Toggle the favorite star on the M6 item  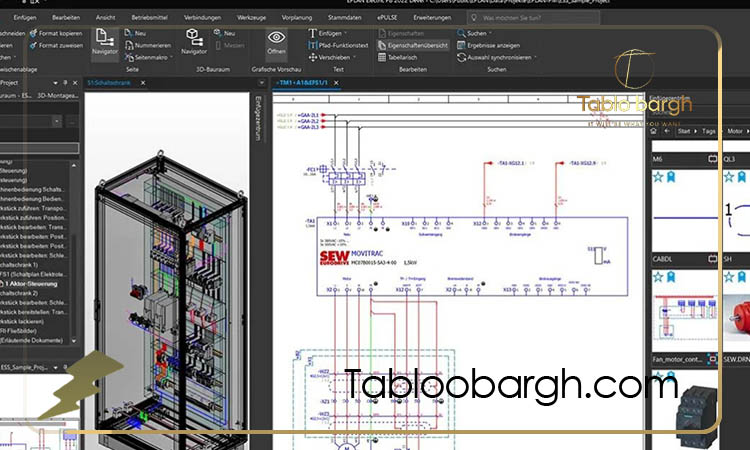(x=659, y=177)
